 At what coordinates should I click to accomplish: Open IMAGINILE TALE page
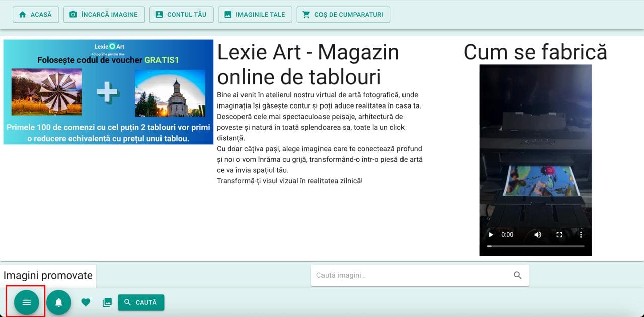pyautogui.click(x=255, y=15)
